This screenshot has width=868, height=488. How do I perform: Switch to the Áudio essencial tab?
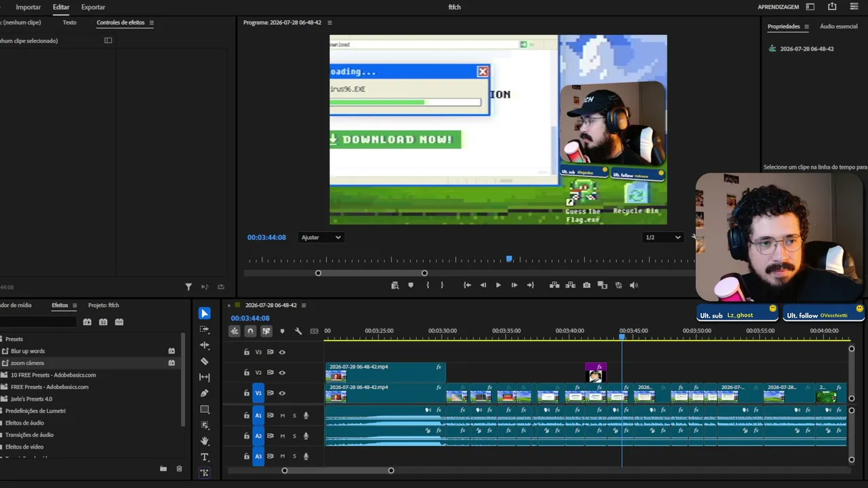839,26
